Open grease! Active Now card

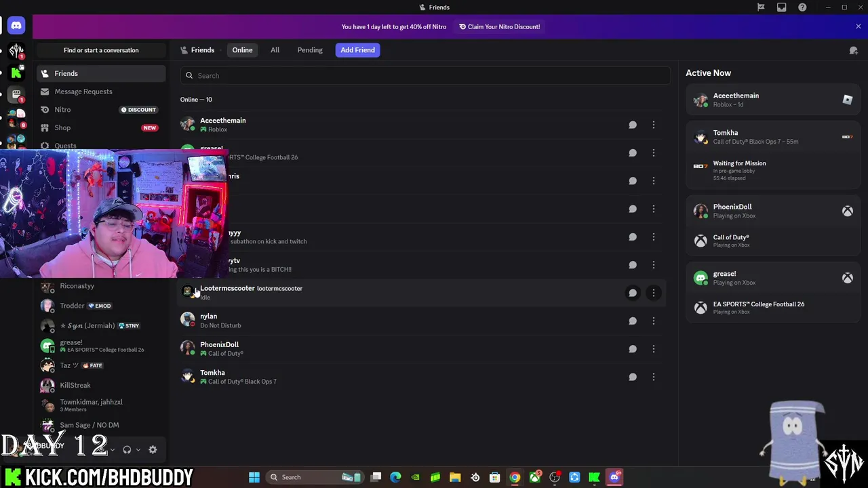point(772,292)
